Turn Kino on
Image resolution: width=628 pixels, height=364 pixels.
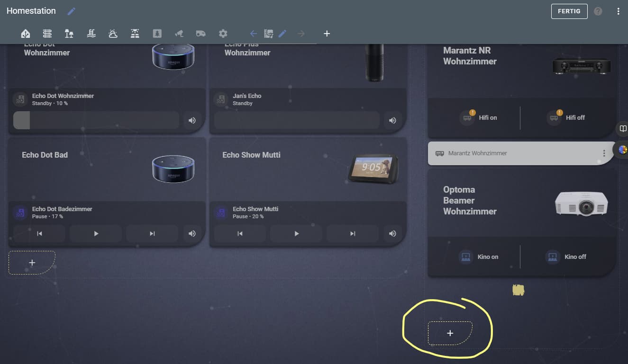(478, 257)
